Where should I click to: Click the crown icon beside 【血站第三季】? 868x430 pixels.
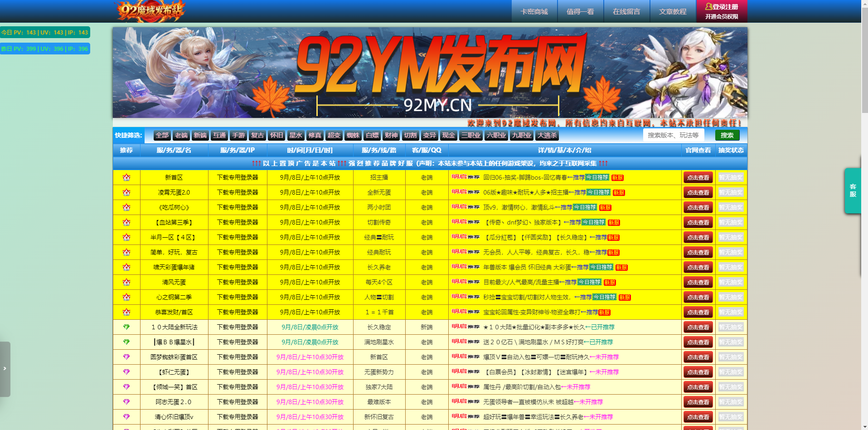tap(126, 222)
